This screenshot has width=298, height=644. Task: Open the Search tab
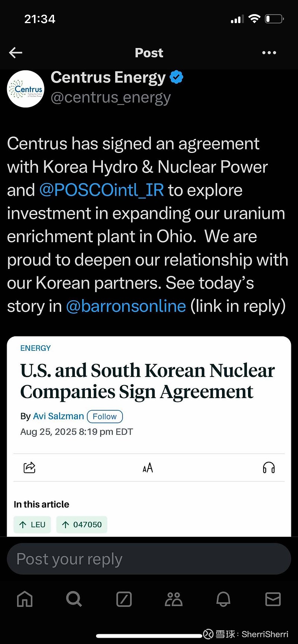pyautogui.click(x=74, y=599)
